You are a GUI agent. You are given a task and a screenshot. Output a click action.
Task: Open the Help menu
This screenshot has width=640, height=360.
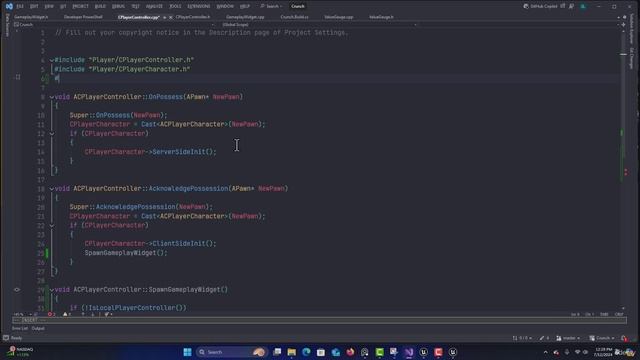pyautogui.click(x=245, y=6)
